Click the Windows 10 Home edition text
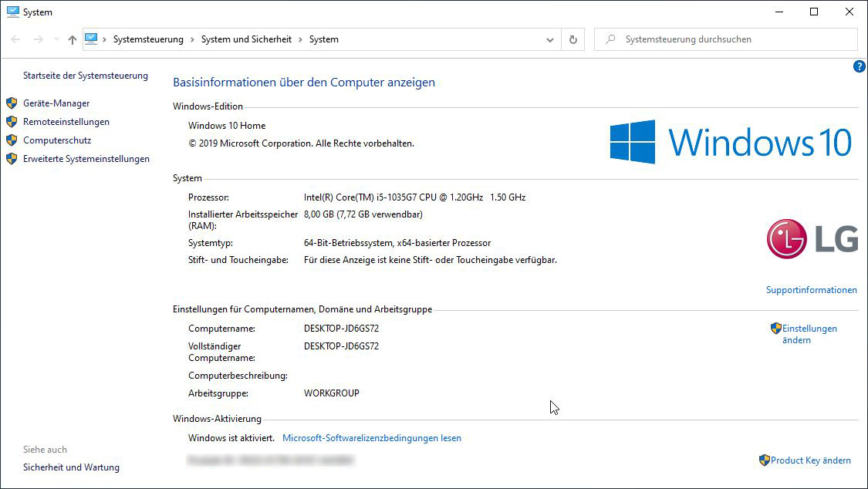This screenshot has width=868, height=489. click(x=227, y=126)
